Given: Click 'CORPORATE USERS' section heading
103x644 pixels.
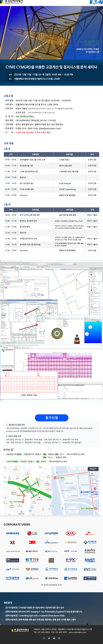Looking at the screenshot, I should coord(17,524).
